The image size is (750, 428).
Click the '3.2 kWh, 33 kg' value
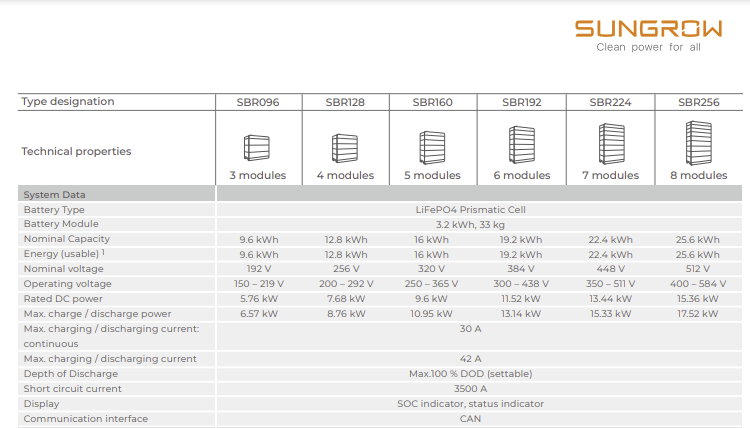coord(470,224)
